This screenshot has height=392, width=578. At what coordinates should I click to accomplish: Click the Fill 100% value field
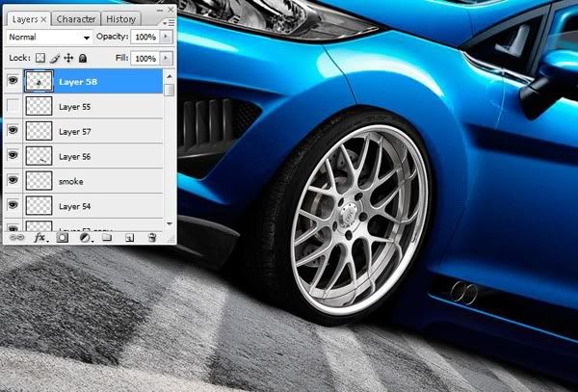click(145, 58)
